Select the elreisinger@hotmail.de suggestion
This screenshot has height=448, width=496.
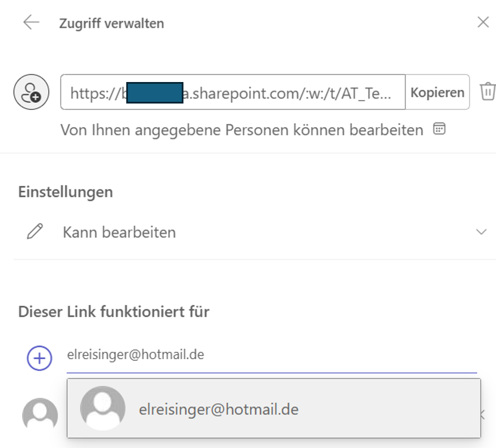(x=219, y=409)
